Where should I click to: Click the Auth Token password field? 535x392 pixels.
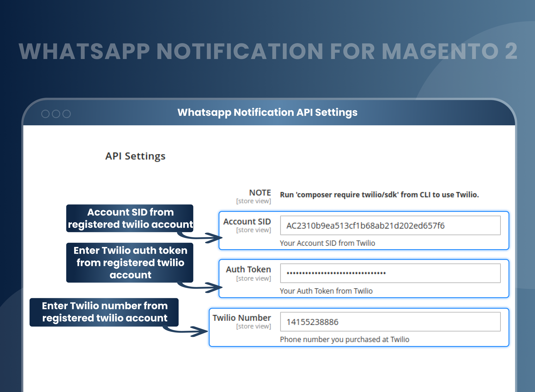[390, 273]
